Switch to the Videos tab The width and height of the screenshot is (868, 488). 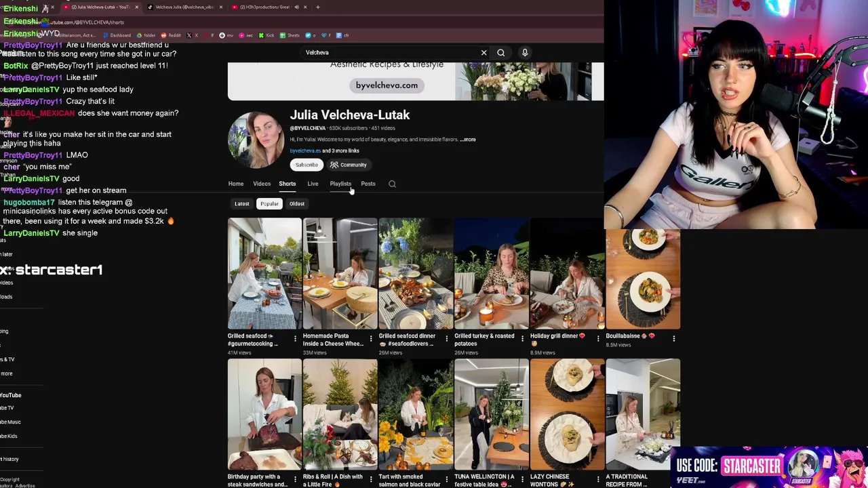coord(262,184)
